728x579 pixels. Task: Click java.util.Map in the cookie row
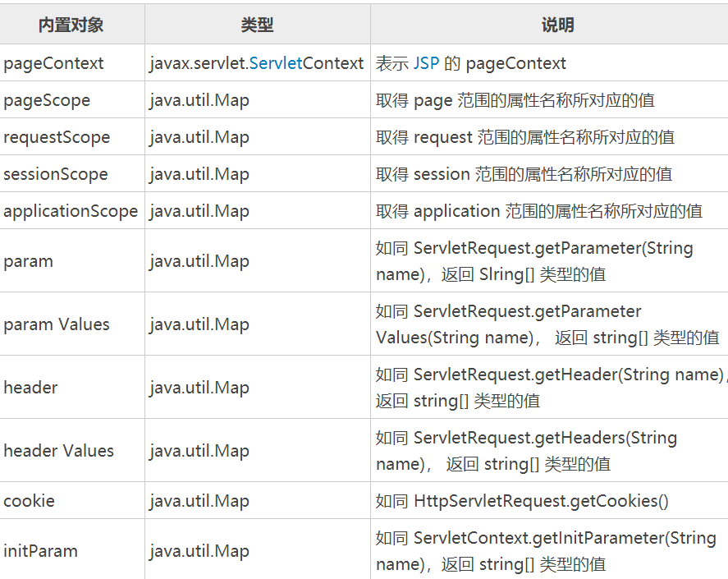199,501
